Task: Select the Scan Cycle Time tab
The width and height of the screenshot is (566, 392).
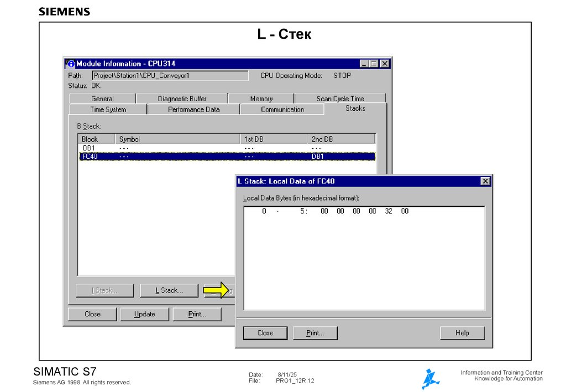Action: 340,98
